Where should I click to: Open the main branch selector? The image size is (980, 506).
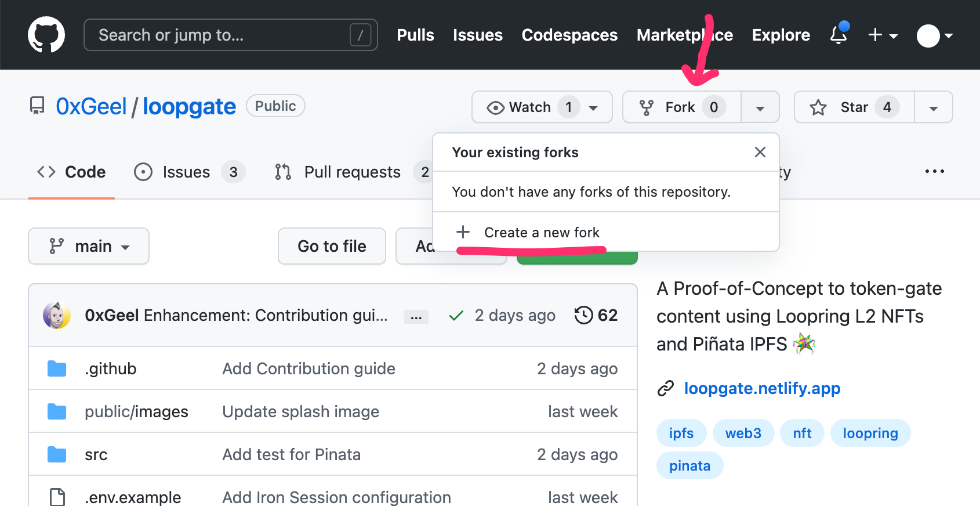(x=89, y=246)
